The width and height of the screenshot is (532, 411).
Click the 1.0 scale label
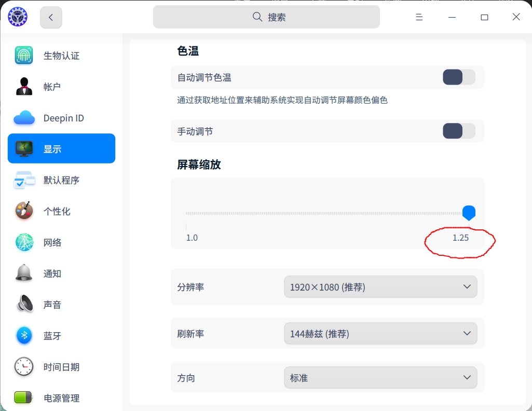click(x=192, y=238)
